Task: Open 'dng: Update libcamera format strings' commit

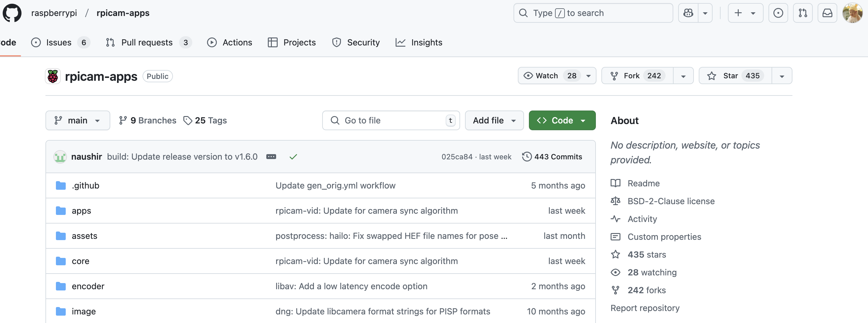Action: (x=383, y=312)
